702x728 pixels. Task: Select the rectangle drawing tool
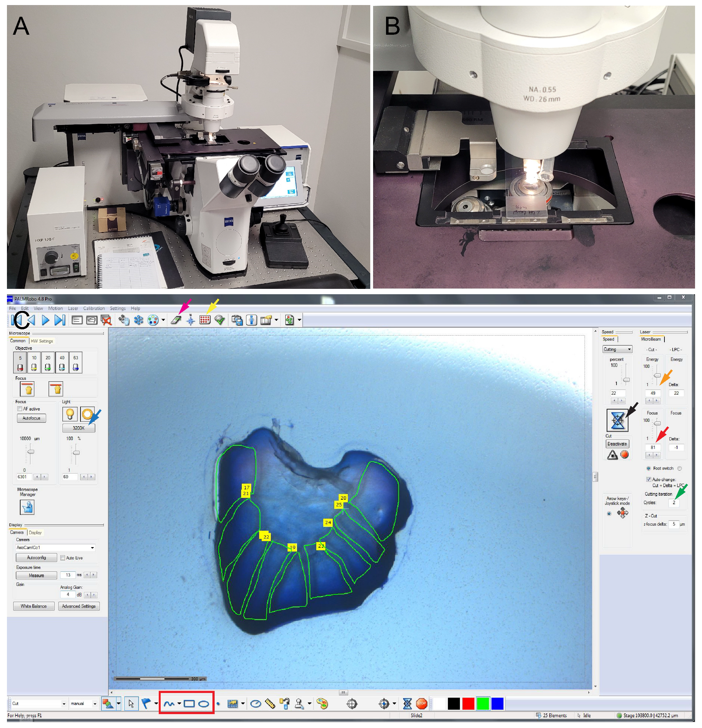coord(189,703)
